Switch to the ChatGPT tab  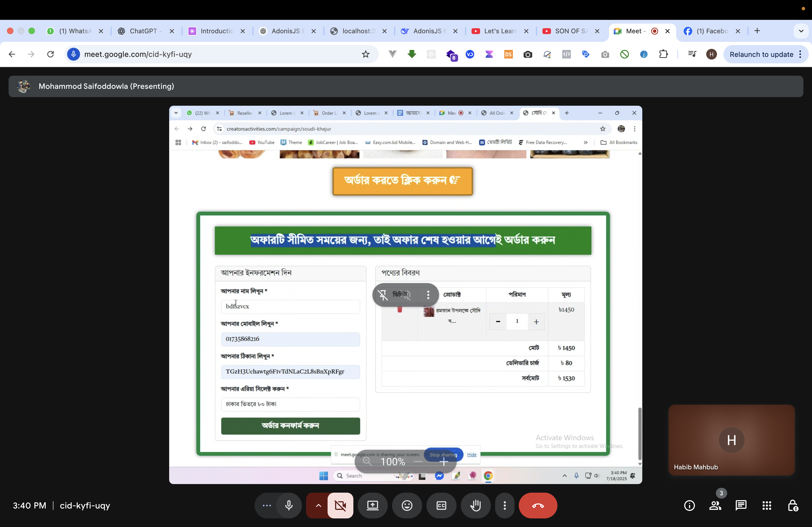(x=143, y=31)
